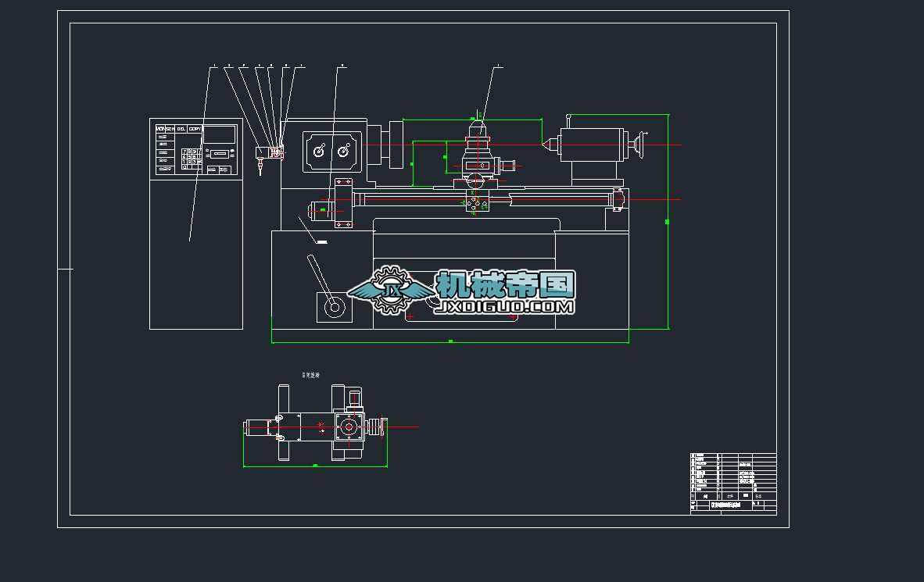Select the numeric keypad on the control panel
924x582 pixels.
192,159
